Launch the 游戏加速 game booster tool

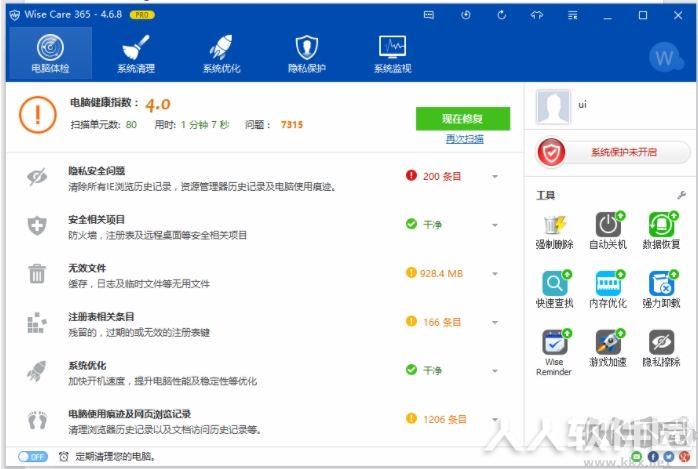[x=608, y=348]
